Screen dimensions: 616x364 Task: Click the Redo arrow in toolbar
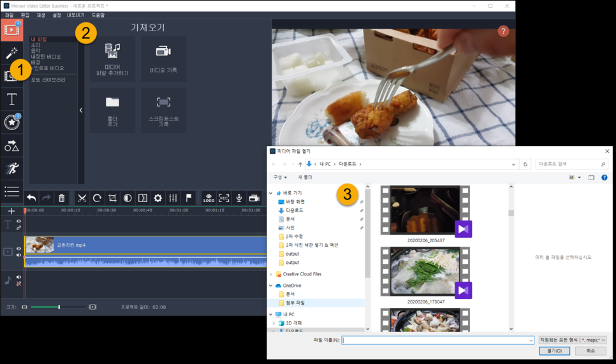(47, 198)
